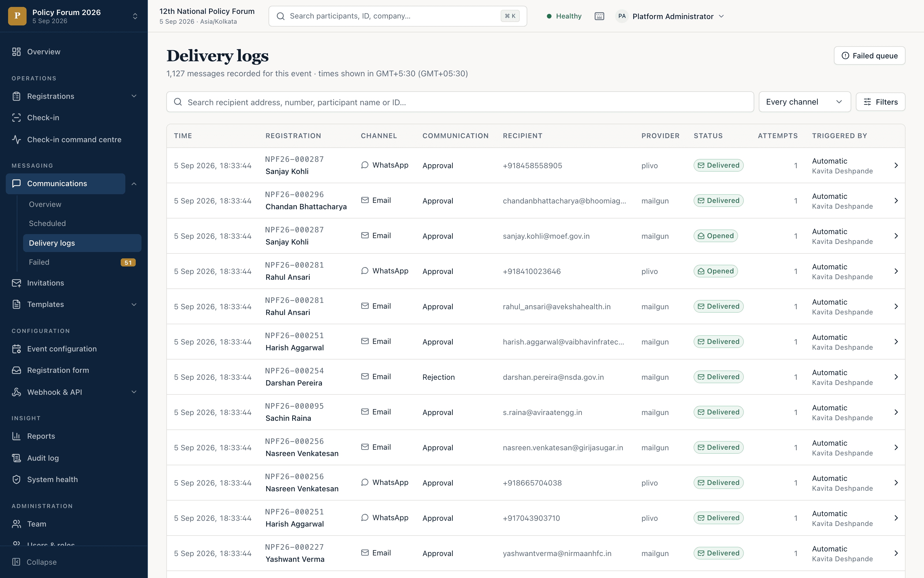Viewport: 924px width, 578px height.
Task: Click the Registration form inbox icon
Action: pos(16,370)
